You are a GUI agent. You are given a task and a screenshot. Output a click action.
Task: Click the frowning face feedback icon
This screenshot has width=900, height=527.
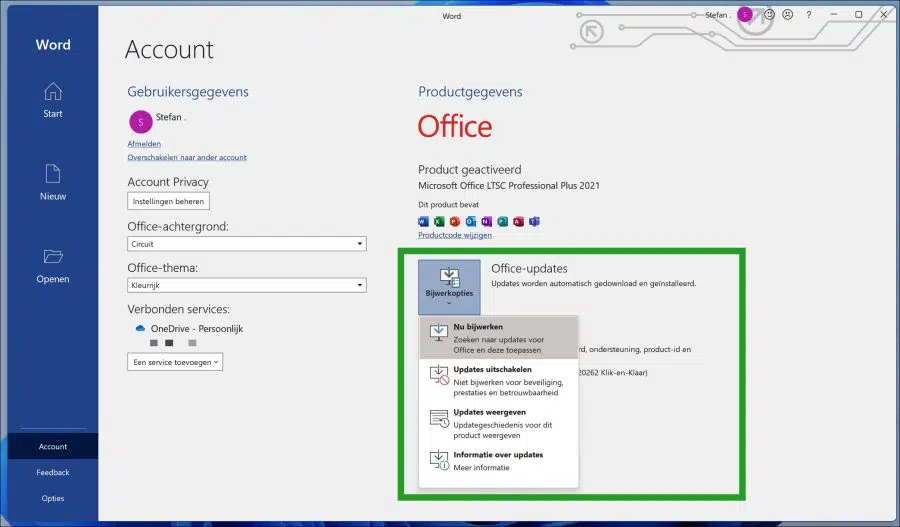point(788,14)
